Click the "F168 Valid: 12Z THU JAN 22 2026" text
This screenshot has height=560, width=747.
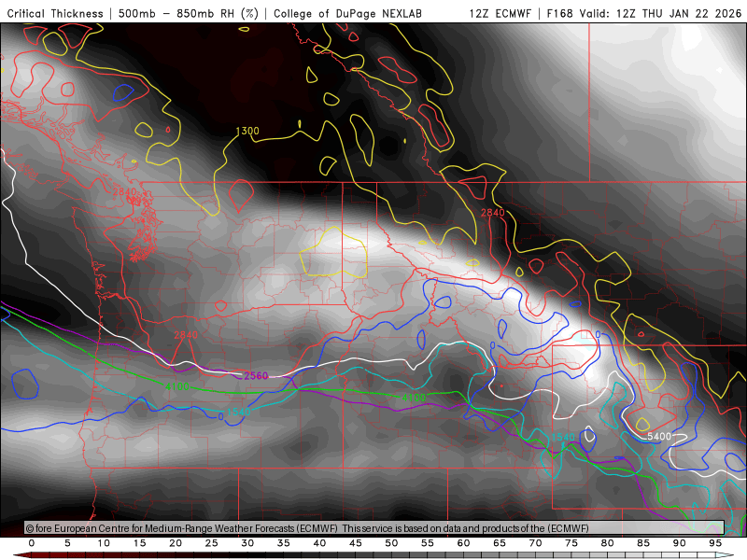pyautogui.click(x=644, y=14)
